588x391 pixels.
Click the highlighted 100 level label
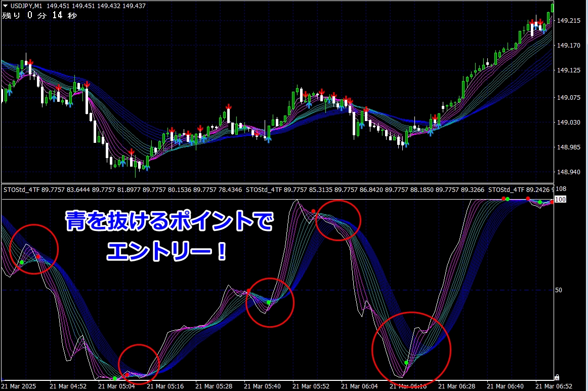[560, 199]
